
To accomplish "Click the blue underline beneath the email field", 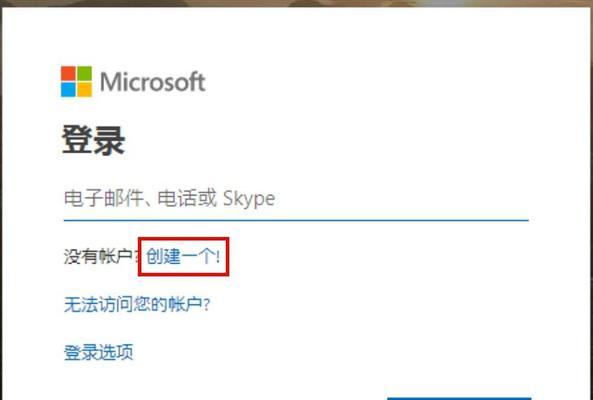I will (x=296, y=220).
